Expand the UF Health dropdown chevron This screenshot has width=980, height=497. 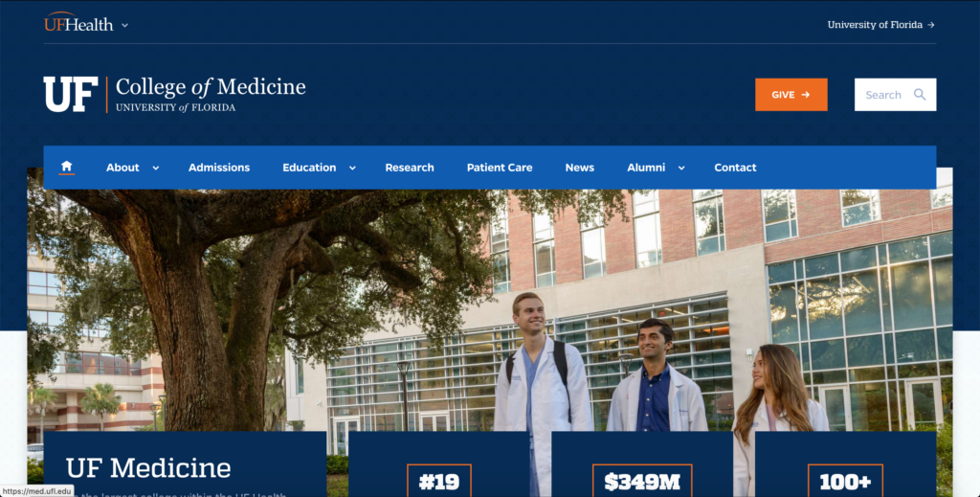click(125, 26)
